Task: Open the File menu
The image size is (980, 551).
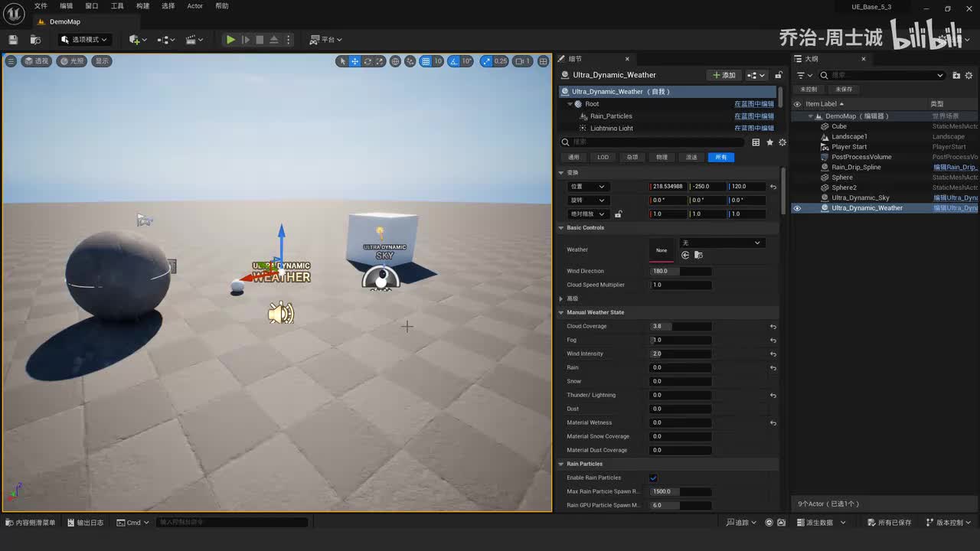Action: click(41, 6)
